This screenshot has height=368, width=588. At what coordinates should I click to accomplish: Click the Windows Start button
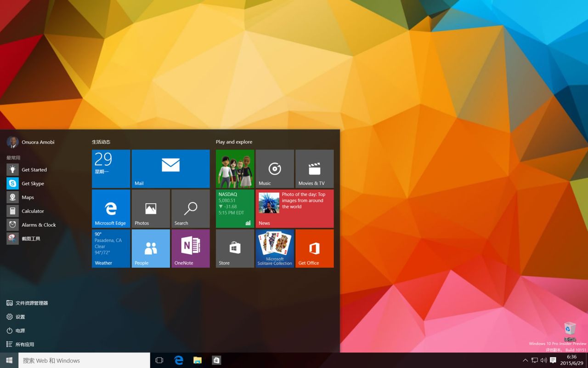pos(9,361)
